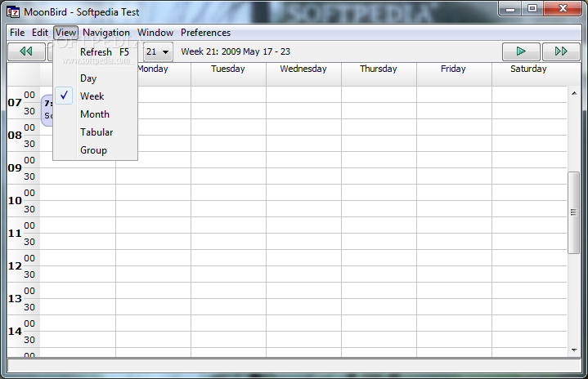Open the week number 21 dropdown
This screenshot has width=588, height=379.
point(159,51)
